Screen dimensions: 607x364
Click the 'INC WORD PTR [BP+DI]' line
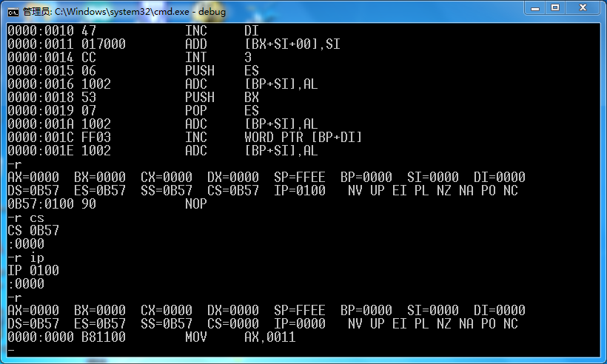pyautogui.click(x=184, y=138)
